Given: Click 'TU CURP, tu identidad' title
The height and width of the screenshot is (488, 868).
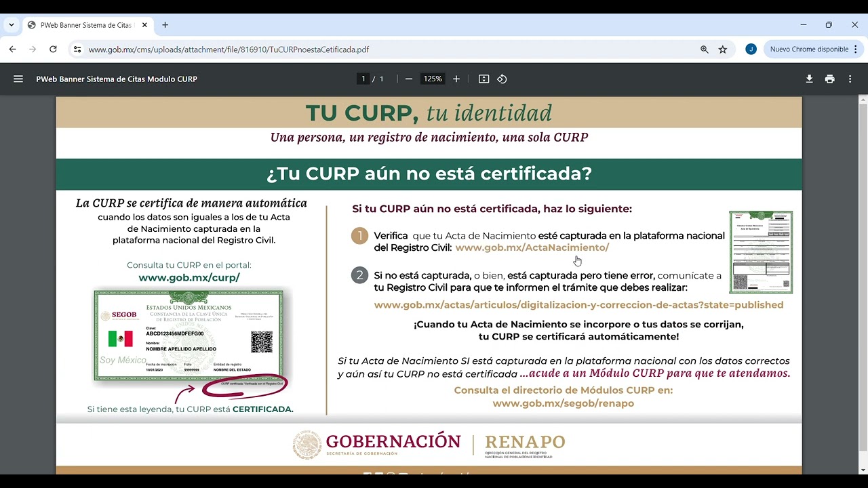Looking at the screenshot, I should (429, 113).
